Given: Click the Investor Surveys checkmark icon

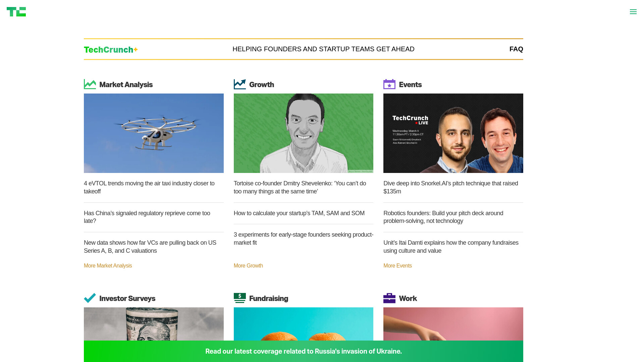Looking at the screenshot, I should pyautogui.click(x=90, y=298).
